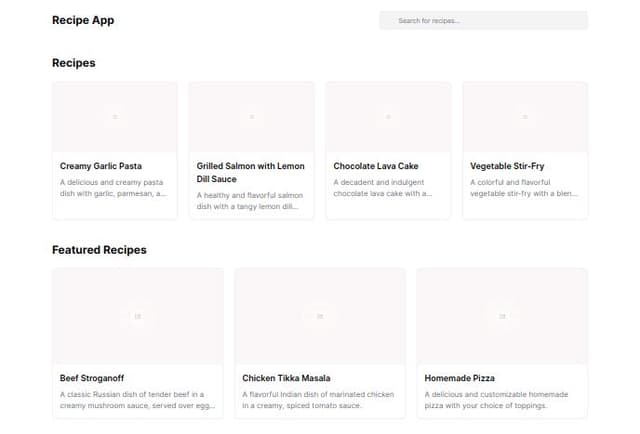Focus the Search for recipes field

click(x=483, y=20)
